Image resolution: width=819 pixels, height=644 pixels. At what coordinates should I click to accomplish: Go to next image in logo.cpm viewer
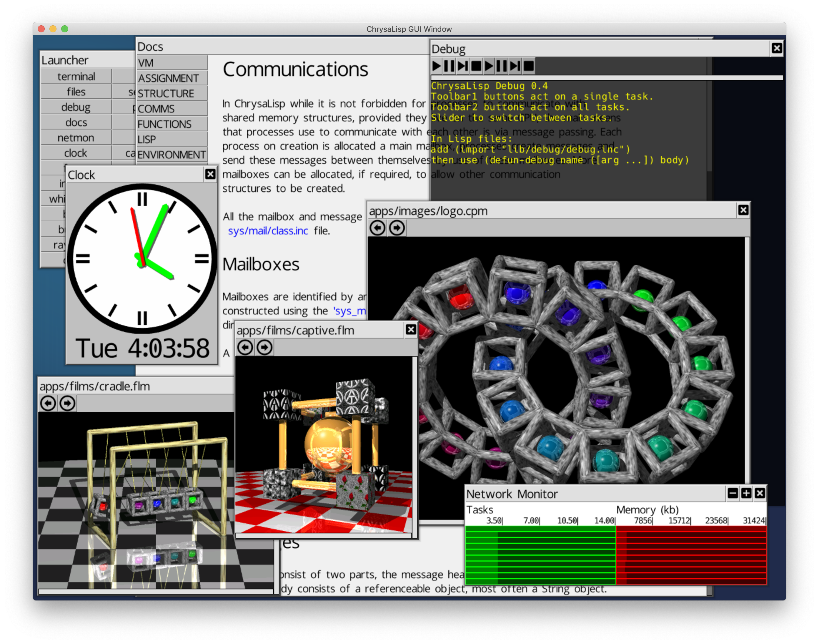tap(397, 228)
